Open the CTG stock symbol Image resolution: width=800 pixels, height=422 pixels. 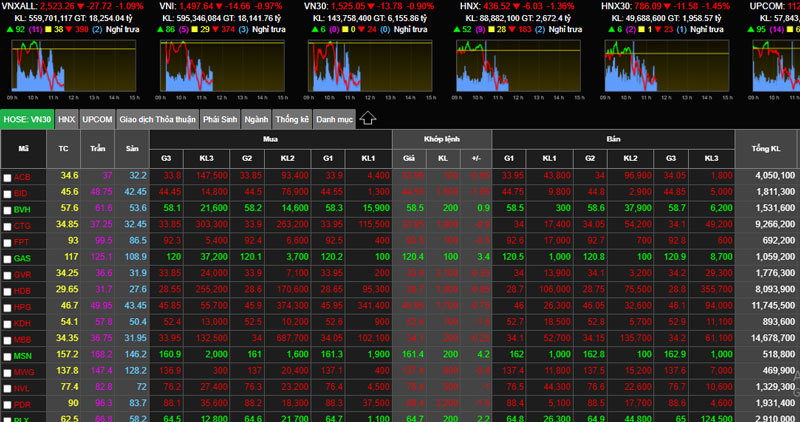(22, 225)
